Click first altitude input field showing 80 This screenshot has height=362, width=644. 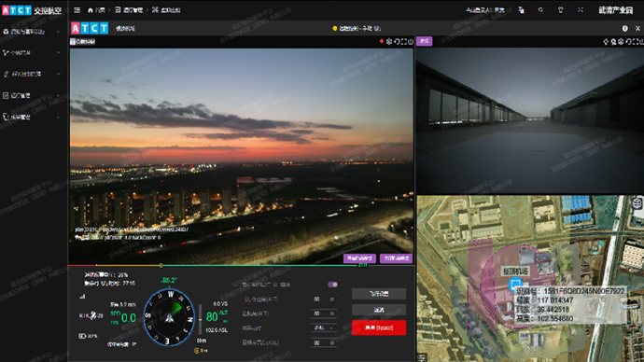[x=324, y=299]
